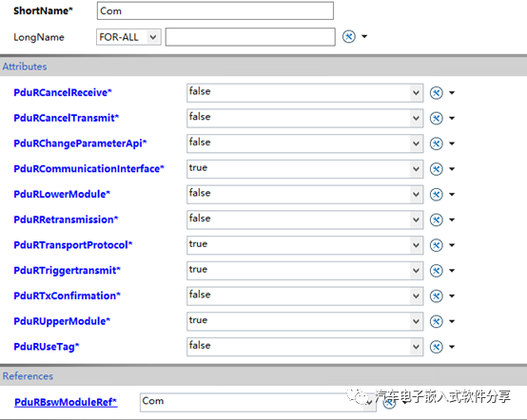Click wrench icon on PduRUseTag row

point(437,347)
